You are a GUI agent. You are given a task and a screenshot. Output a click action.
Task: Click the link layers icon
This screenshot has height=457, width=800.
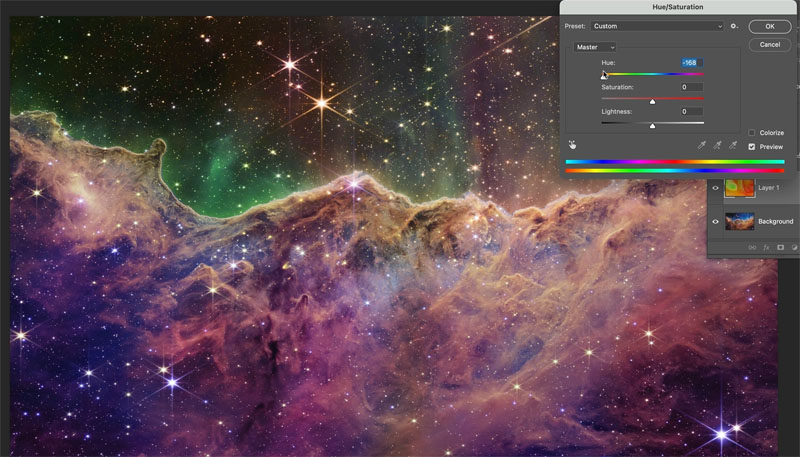752,247
